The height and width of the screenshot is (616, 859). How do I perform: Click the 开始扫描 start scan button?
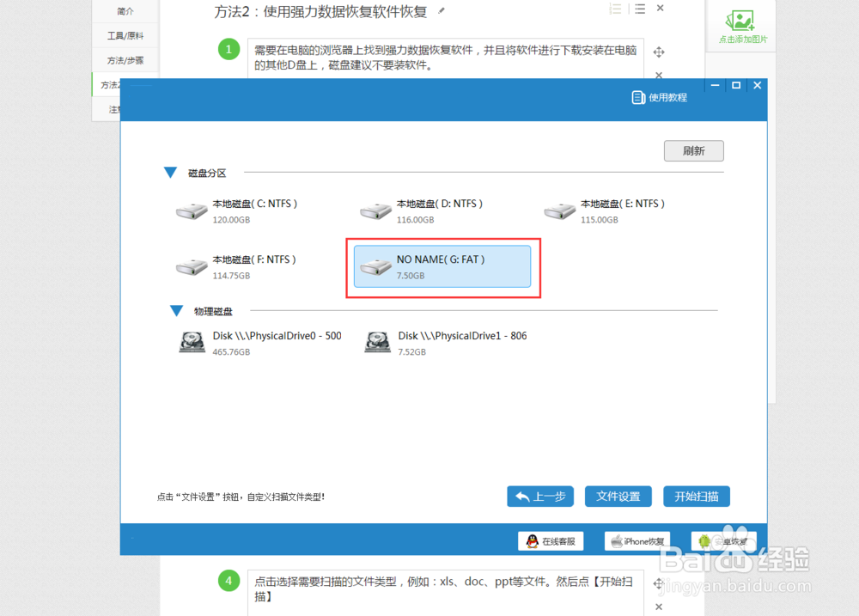click(696, 496)
